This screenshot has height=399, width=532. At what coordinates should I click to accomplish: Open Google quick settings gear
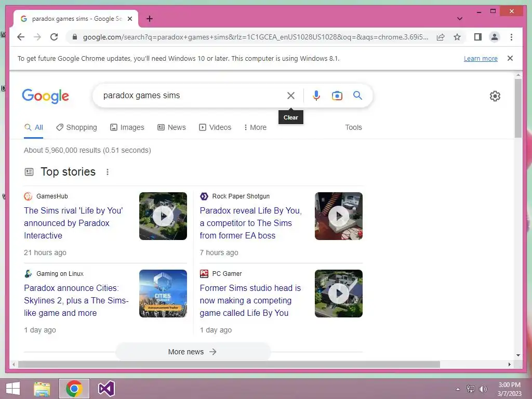click(x=495, y=96)
